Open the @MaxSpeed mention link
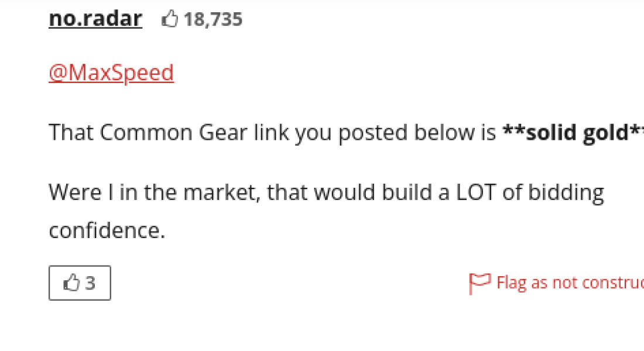The height and width of the screenshot is (351, 644). [x=111, y=73]
